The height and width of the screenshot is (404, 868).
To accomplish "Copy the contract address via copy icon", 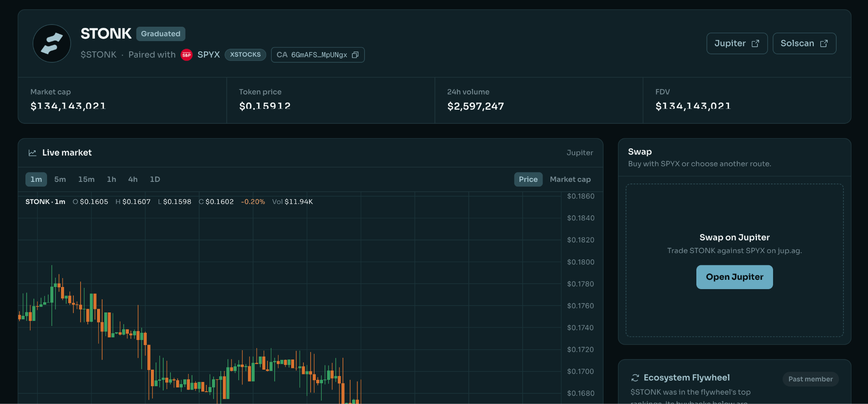I will (x=355, y=55).
